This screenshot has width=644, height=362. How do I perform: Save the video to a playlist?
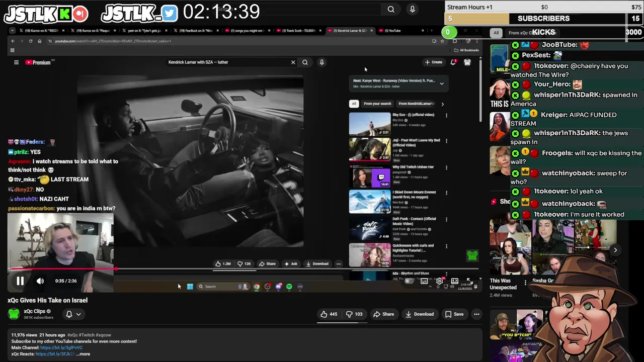coord(454,314)
